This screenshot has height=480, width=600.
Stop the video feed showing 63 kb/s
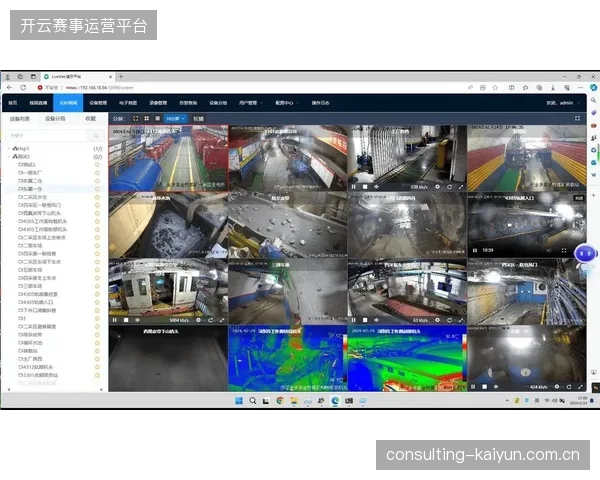pyautogui.click(x=365, y=320)
